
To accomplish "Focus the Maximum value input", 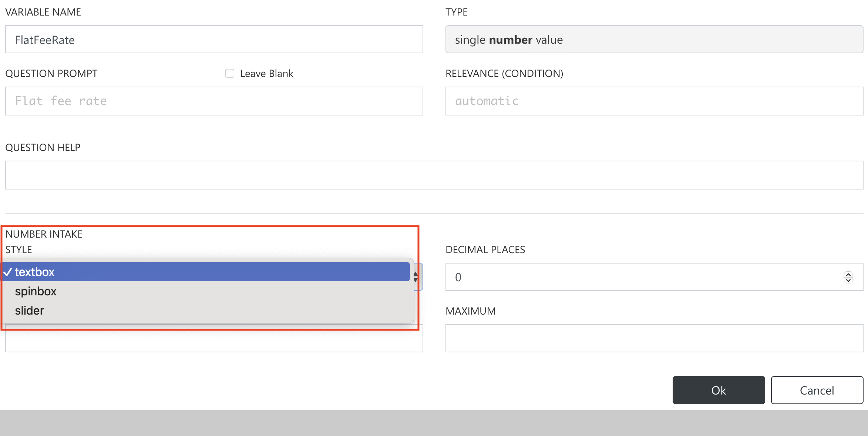I will [654, 338].
